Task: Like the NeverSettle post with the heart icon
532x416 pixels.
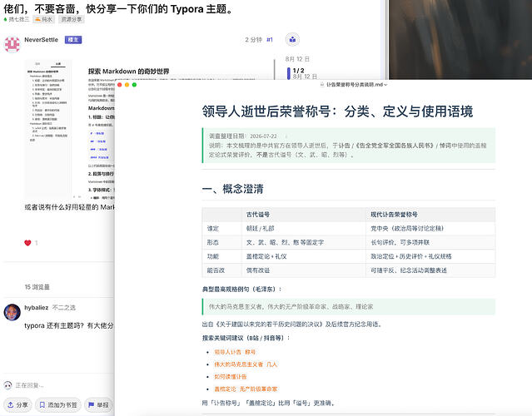Action: coord(27,243)
